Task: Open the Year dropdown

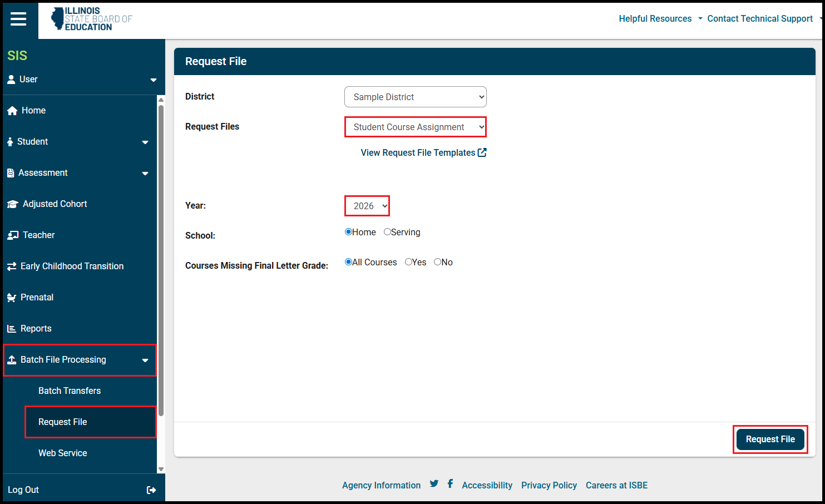Action: point(367,206)
